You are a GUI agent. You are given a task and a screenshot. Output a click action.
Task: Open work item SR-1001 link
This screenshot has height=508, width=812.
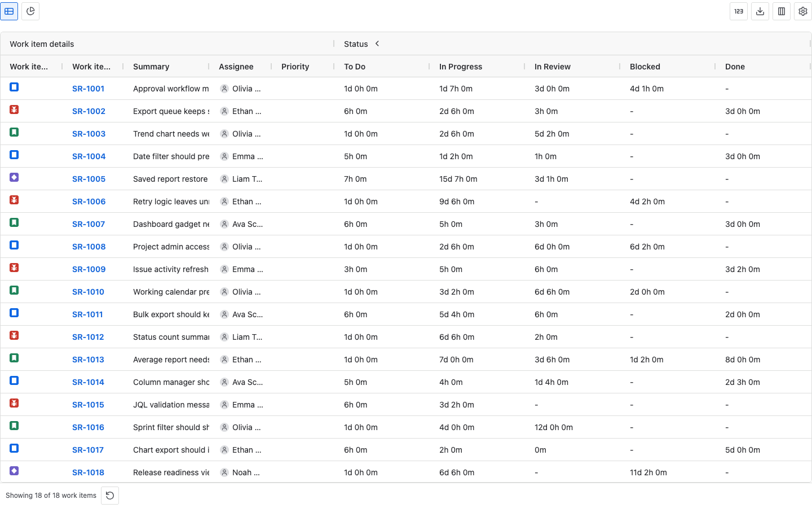[x=88, y=89]
